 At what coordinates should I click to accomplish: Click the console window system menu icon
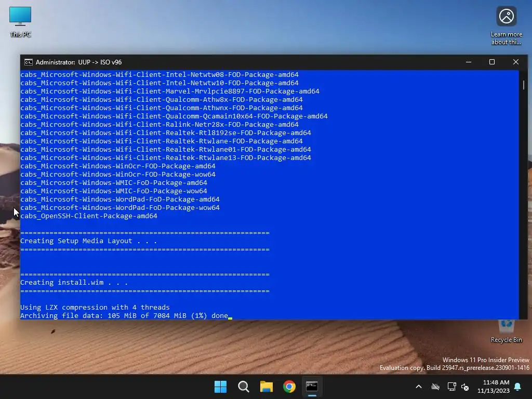29,62
